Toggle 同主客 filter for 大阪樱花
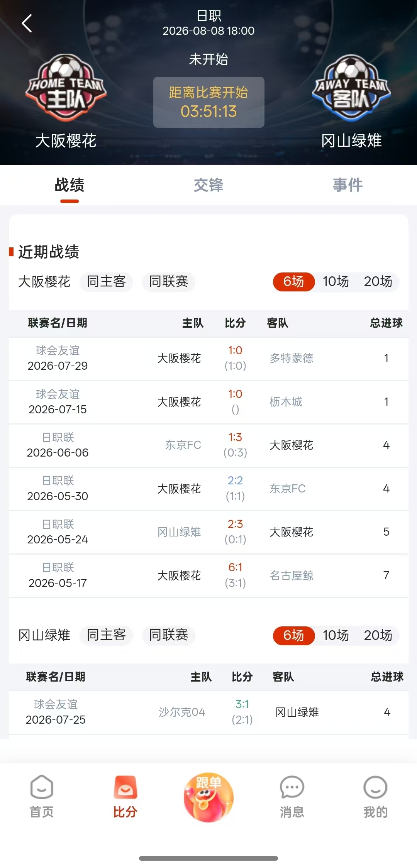 pos(107,281)
